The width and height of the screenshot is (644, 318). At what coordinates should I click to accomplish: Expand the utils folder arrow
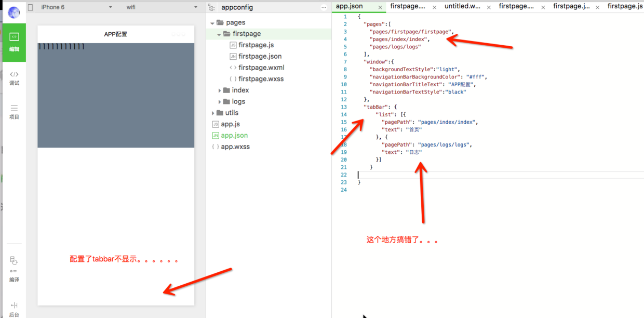[x=212, y=113]
